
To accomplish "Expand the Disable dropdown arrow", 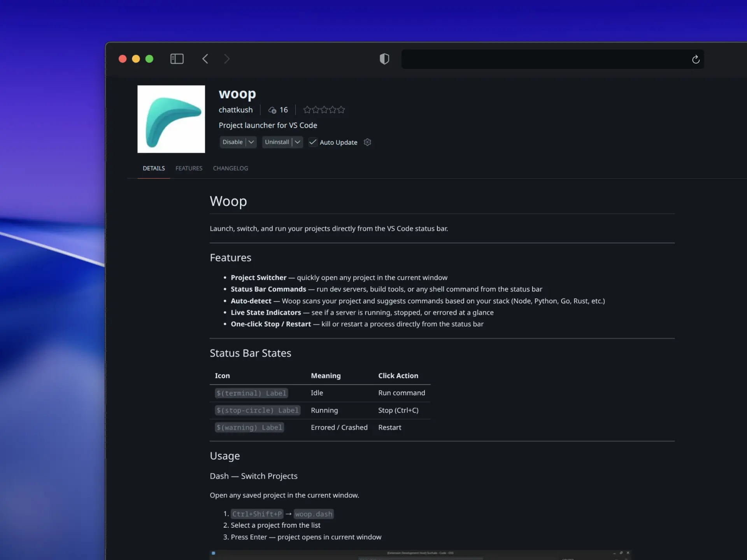I will (x=251, y=142).
